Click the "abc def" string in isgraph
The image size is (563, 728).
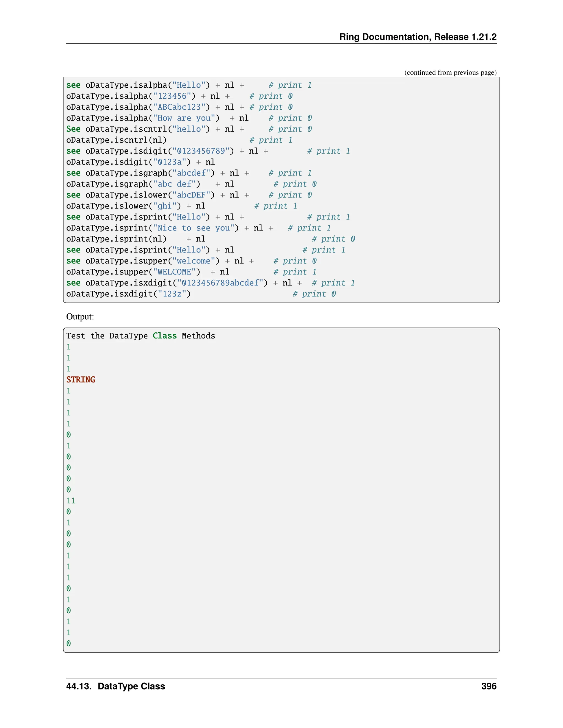pos(174,184)
